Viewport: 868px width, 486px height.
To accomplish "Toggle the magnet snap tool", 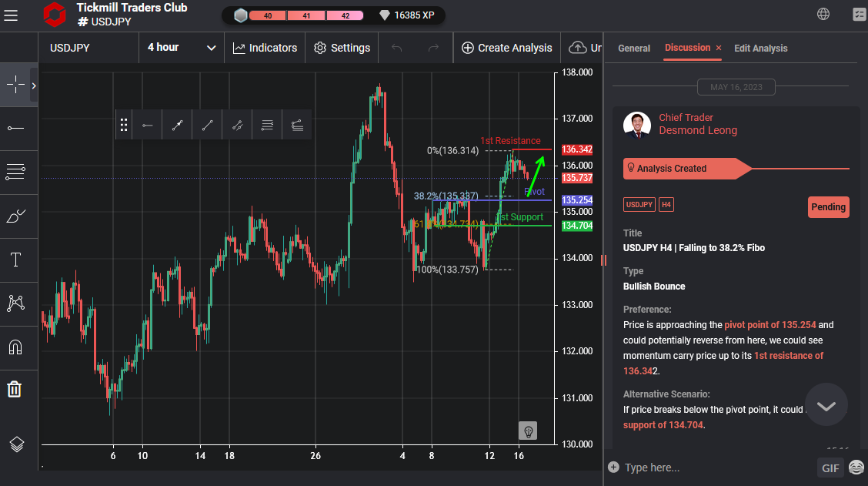I will click(15, 347).
